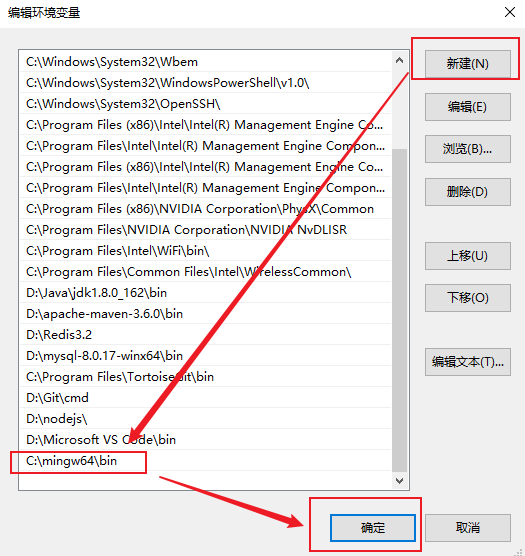Click the vertical scrollbar thumb
Image resolution: width=525 pixels, height=556 pixels.
click(x=400, y=310)
